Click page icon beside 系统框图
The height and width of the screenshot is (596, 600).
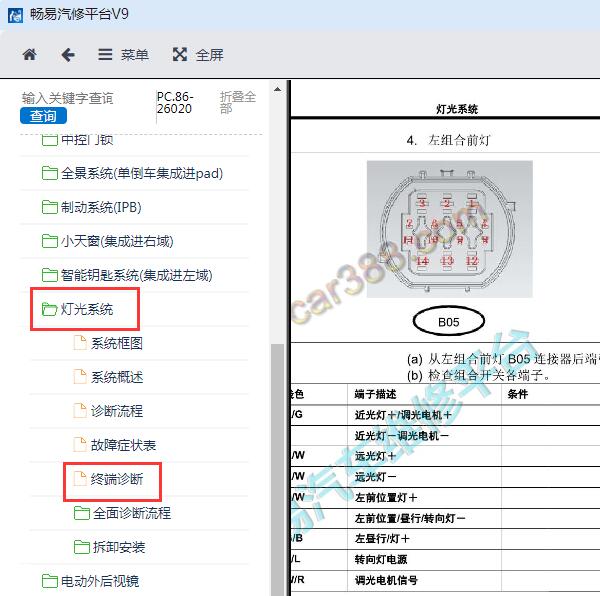point(80,343)
